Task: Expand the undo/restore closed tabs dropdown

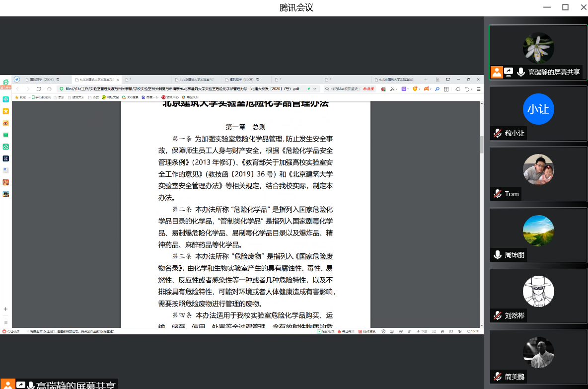Action: coord(471,89)
